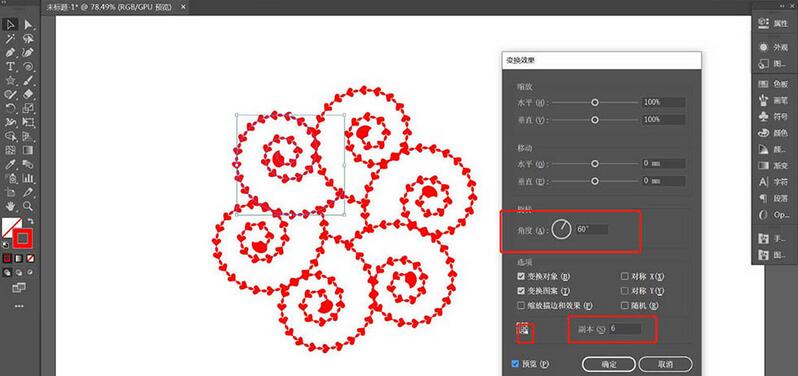798x376 pixels.
Task: Toggle the 预览 preview checkbox
Action: pos(515,364)
